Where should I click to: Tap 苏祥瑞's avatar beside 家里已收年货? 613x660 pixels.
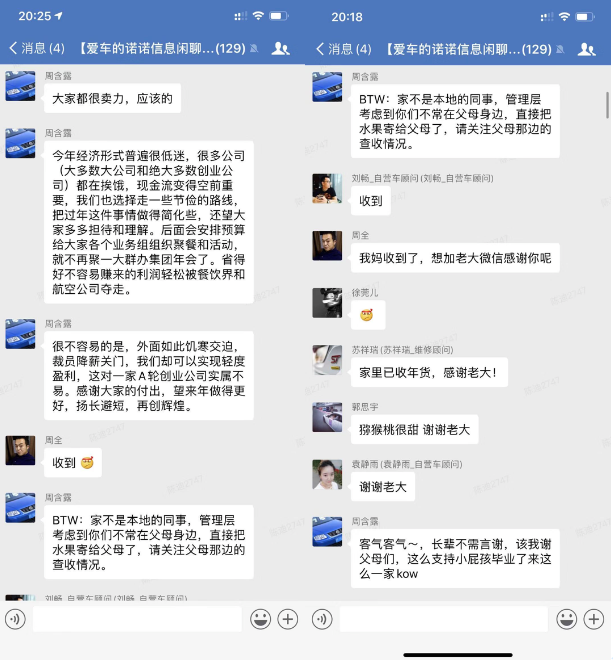pyautogui.click(x=327, y=360)
